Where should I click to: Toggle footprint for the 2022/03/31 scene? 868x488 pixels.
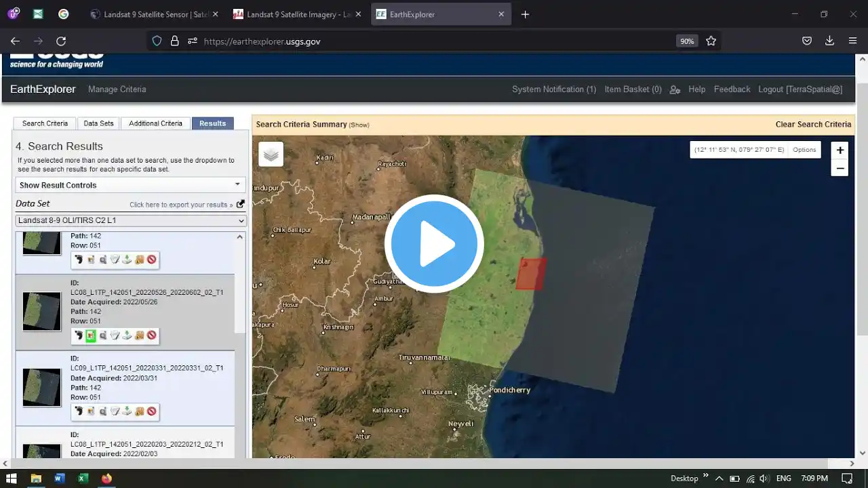[79, 411]
